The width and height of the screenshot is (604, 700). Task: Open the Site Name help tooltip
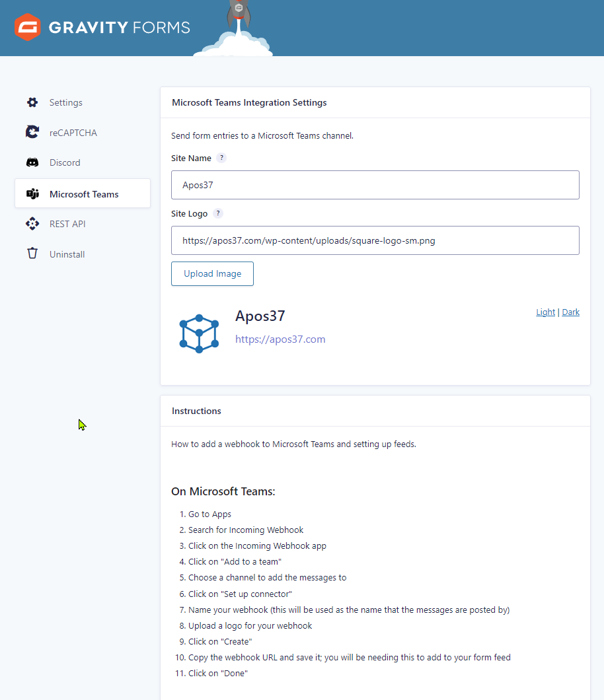click(221, 158)
